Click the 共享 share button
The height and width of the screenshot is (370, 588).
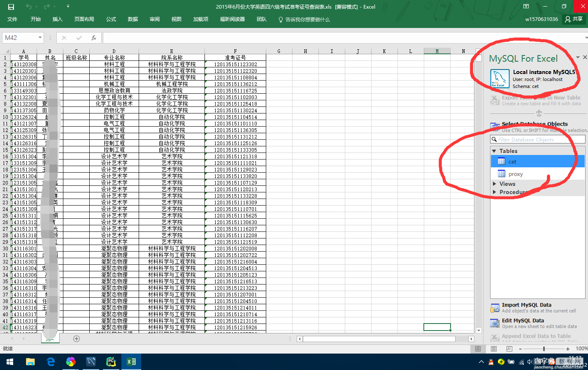pos(574,19)
